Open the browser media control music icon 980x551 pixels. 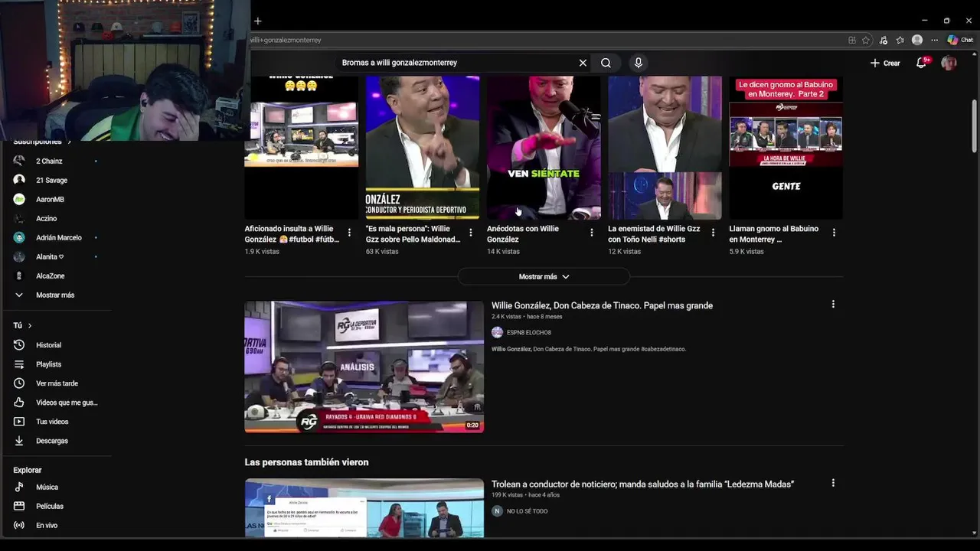click(x=883, y=40)
